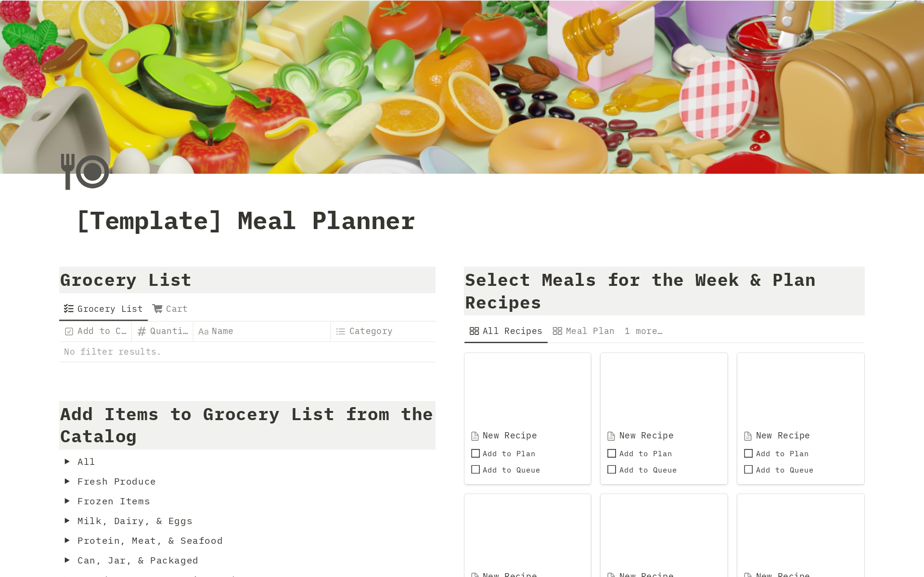Check Add to Plan on third recipe card
Image resolution: width=924 pixels, height=577 pixels.
click(748, 453)
